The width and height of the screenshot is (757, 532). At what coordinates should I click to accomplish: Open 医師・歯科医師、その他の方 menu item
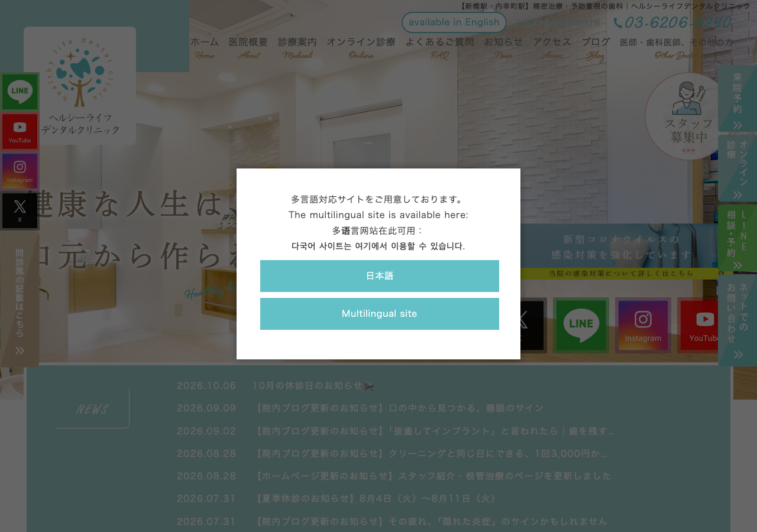[x=677, y=48]
